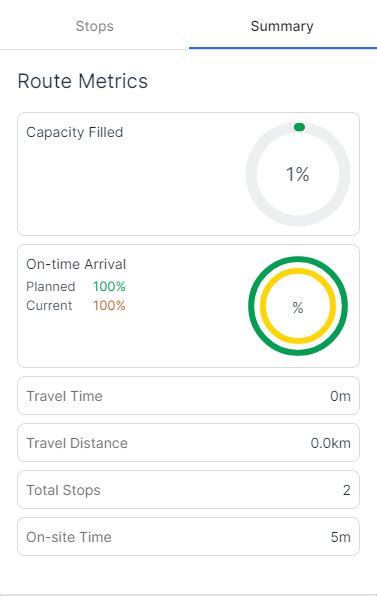
Task: Click the Planned 100% value
Action: (x=109, y=286)
